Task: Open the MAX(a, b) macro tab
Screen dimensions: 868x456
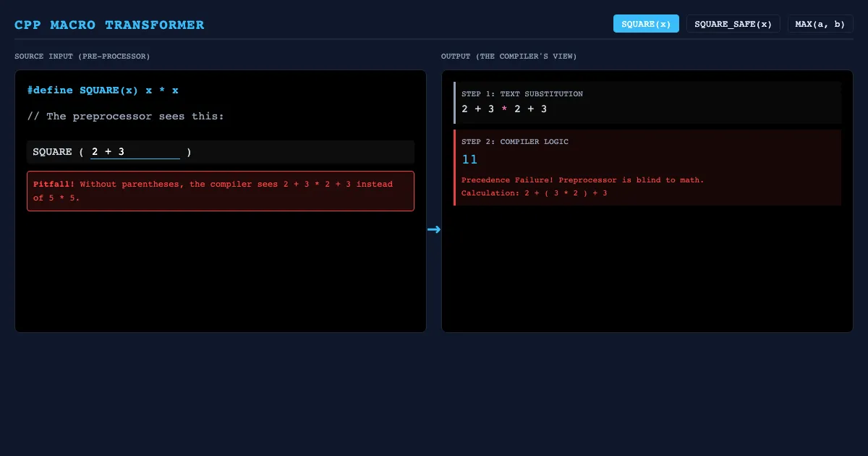Action: [820, 24]
